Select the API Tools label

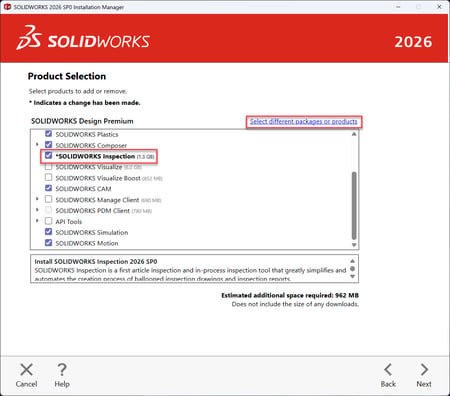tap(68, 222)
